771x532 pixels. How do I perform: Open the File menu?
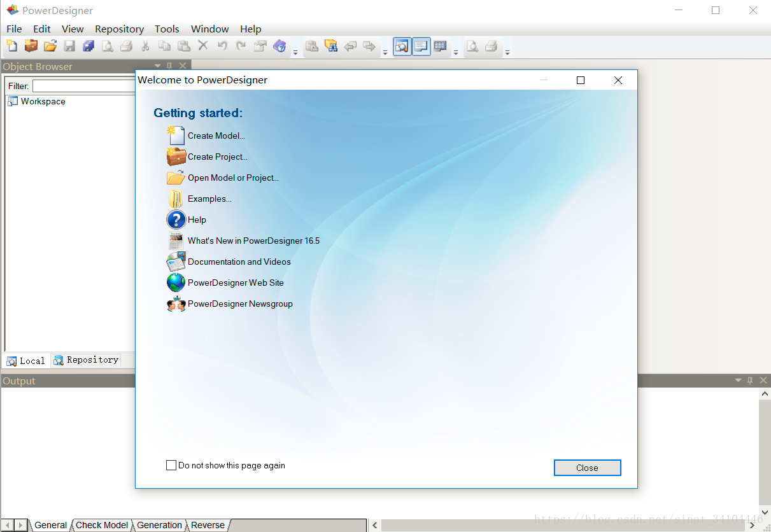coord(14,29)
